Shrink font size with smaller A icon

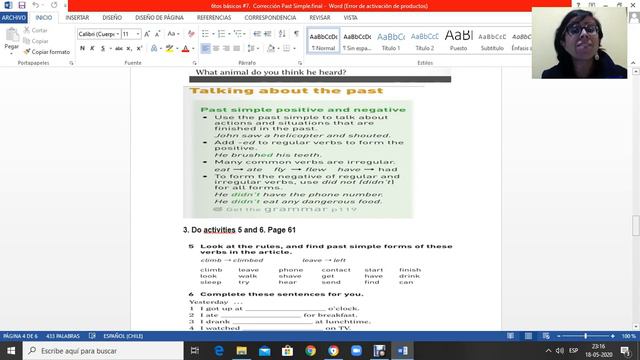(157, 34)
